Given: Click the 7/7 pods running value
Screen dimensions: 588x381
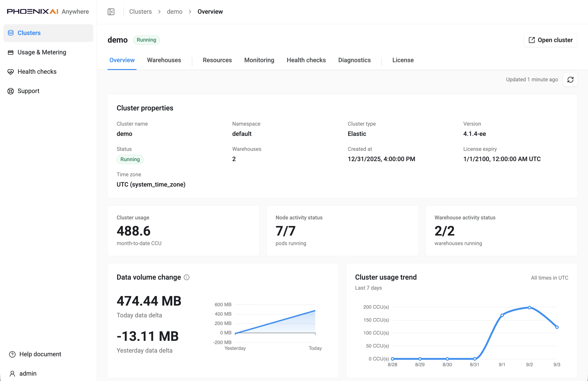Looking at the screenshot, I should tap(285, 231).
